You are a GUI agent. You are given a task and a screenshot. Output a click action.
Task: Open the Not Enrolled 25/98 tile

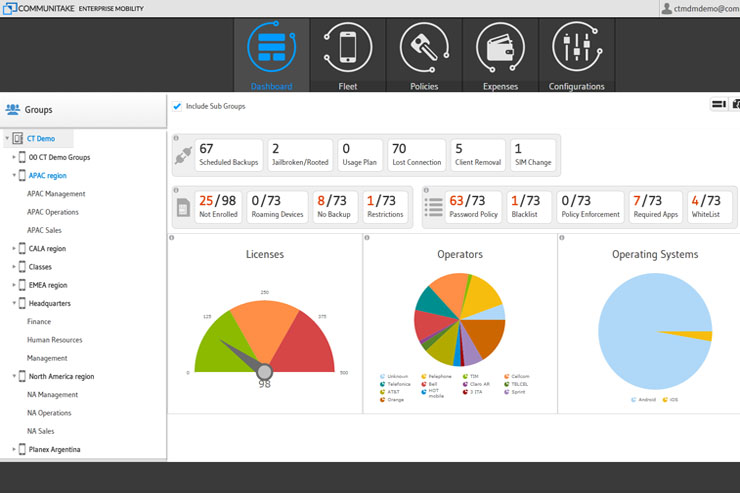218,206
